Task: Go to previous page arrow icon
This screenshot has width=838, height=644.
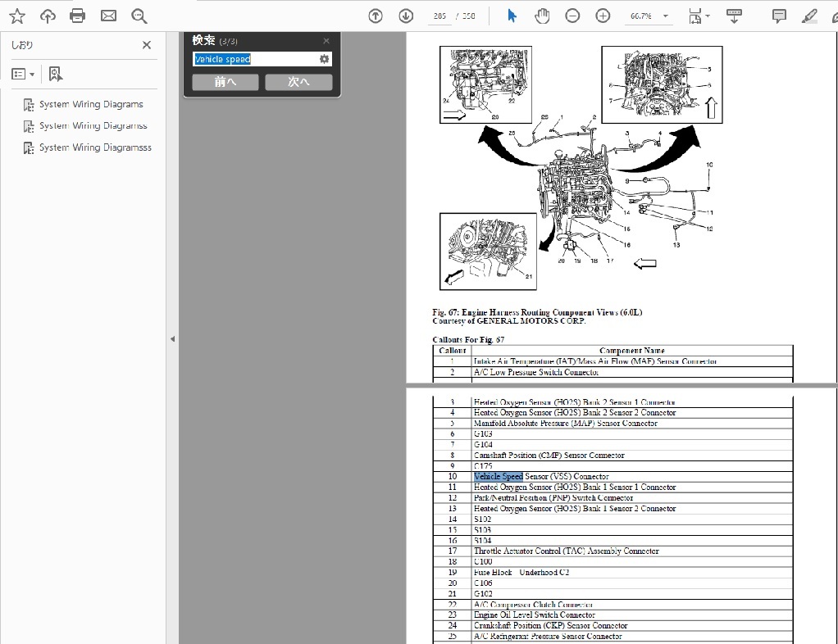Action: coord(376,16)
